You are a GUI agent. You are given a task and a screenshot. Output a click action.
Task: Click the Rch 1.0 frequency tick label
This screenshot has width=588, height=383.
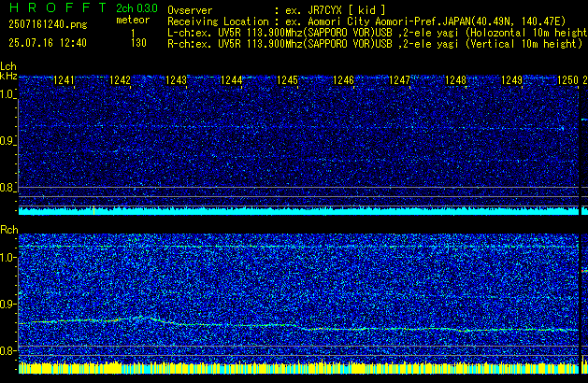point(7,258)
